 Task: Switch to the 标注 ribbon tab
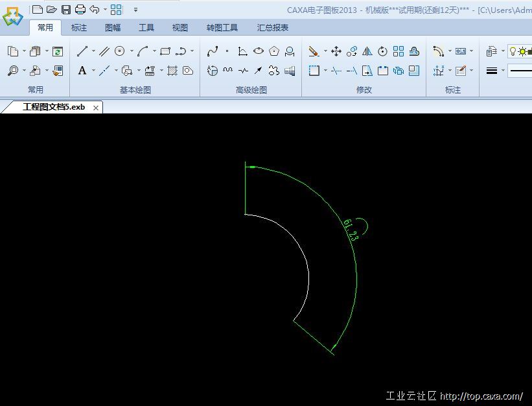(x=79, y=28)
